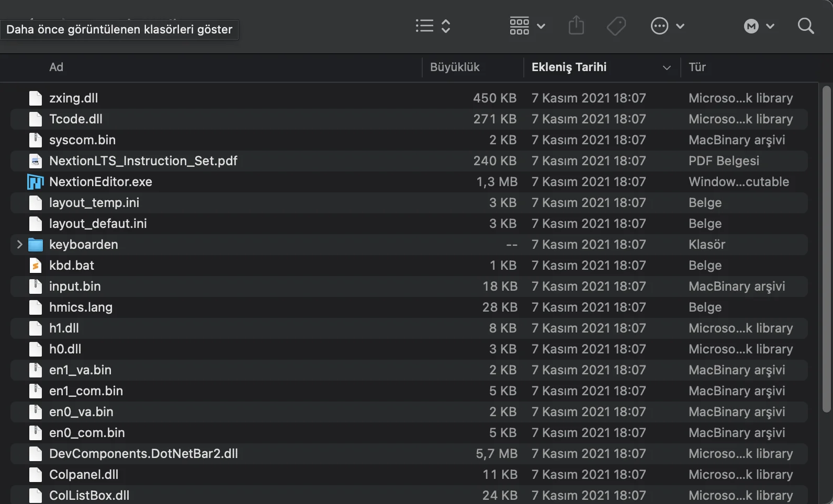This screenshot has width=833, height=504.
Task: Click the 8 KB size value
Action: (x=502, y=328)
